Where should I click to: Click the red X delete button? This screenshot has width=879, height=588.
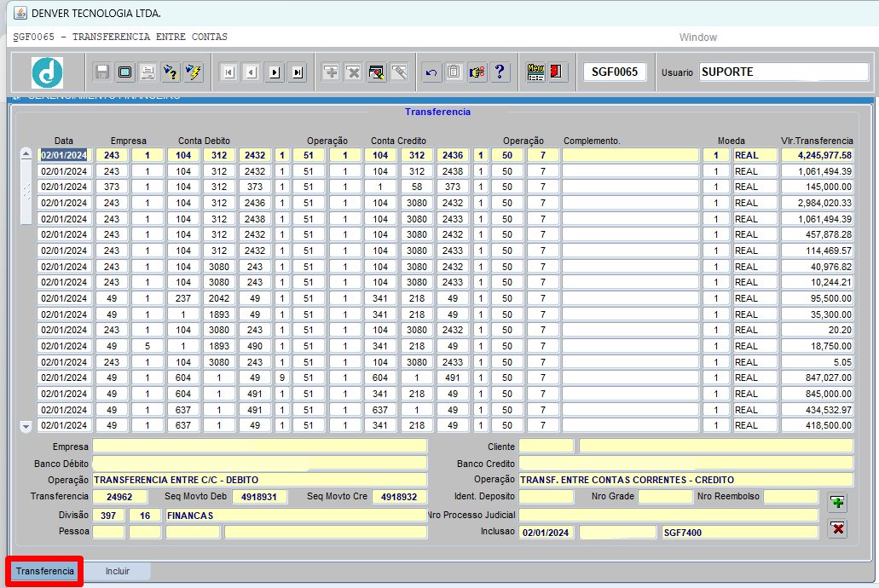(837, 528)
